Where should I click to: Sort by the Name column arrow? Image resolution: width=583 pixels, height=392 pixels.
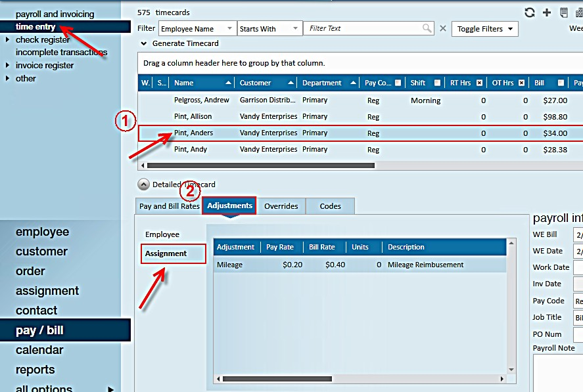click(x=228, y=83)
